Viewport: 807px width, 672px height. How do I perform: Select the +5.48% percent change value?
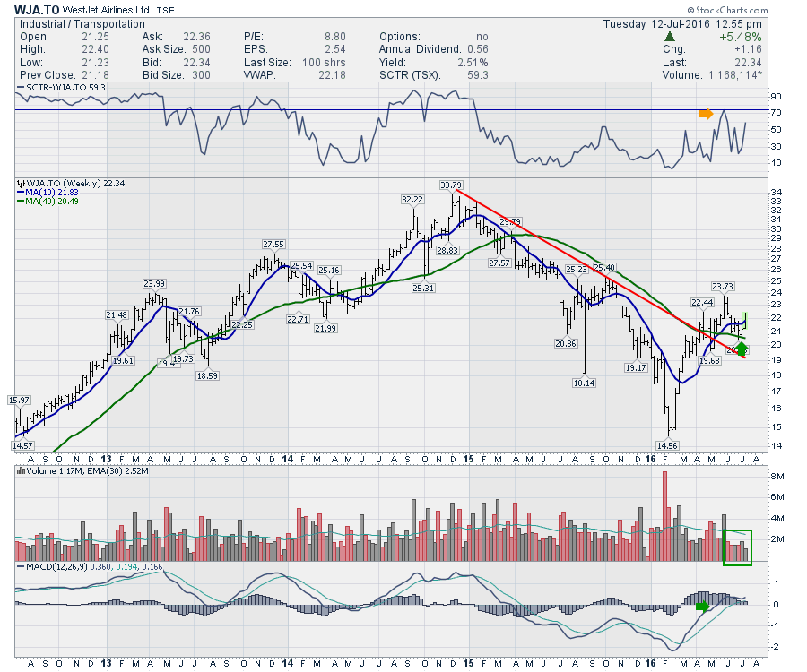coord(740,37)
